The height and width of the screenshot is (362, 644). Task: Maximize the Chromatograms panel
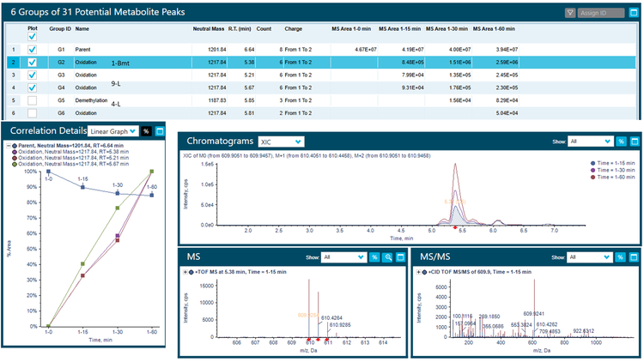coord(635,142)
